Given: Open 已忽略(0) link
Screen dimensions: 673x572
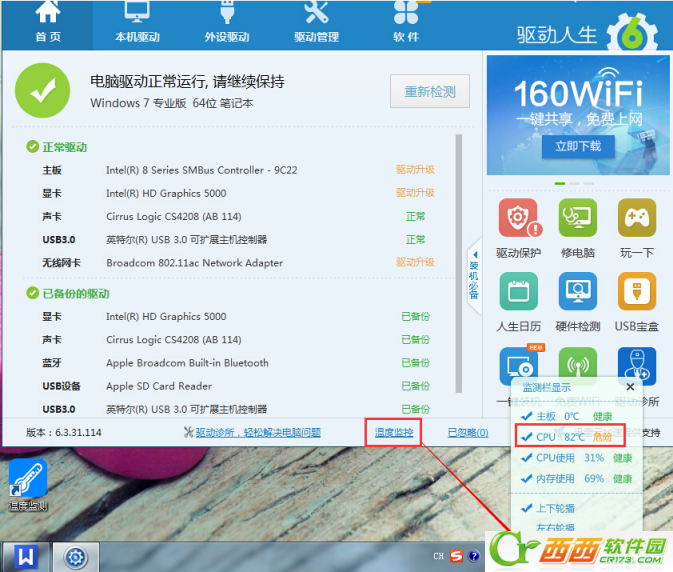Looking at the screenshot, I should point(468,433).
